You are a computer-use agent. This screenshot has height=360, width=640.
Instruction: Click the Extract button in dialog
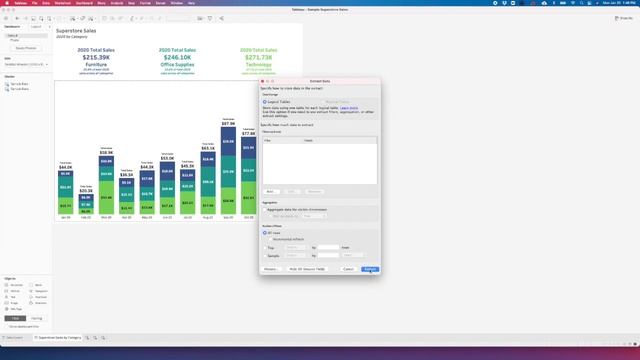(x=370, y=269)
